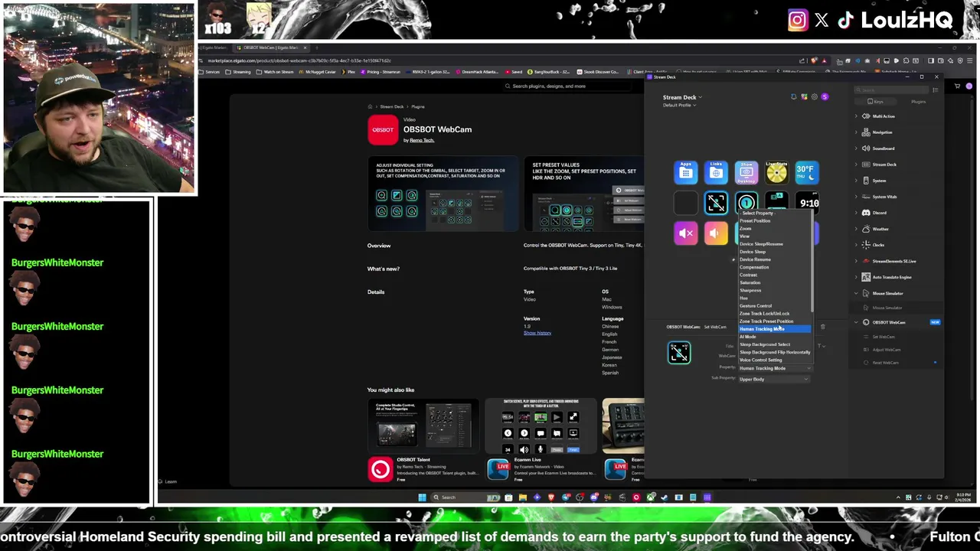Open the purple S profile avatar

[x=825, y=97]
